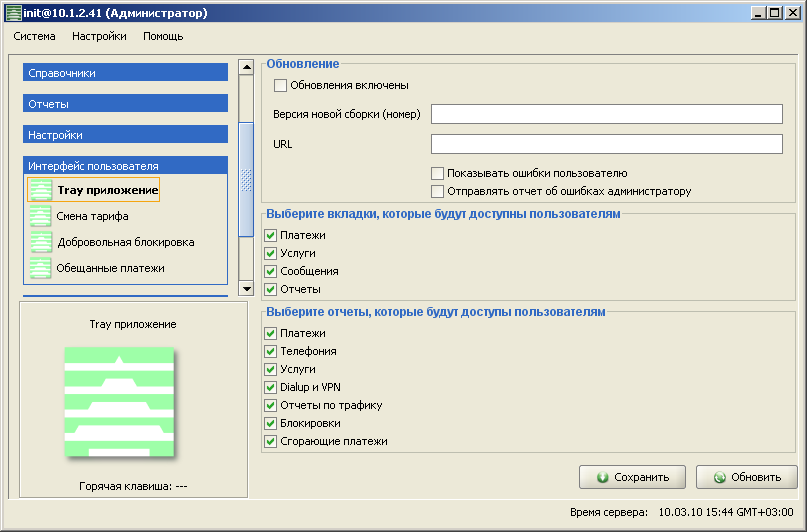Uncheck the Сгорающие платежи checkbox
The image size is (807, 532).
point(270,441)
